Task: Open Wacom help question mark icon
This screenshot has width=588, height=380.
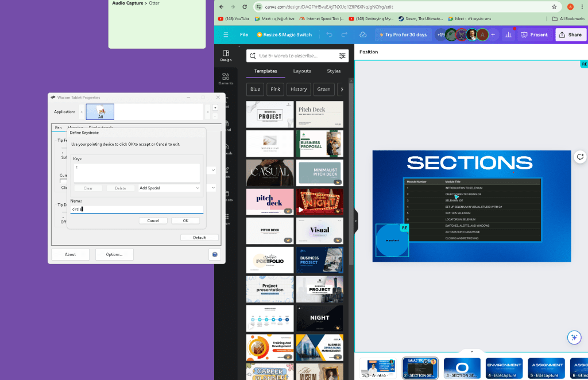Action: (x=215, y=254)
